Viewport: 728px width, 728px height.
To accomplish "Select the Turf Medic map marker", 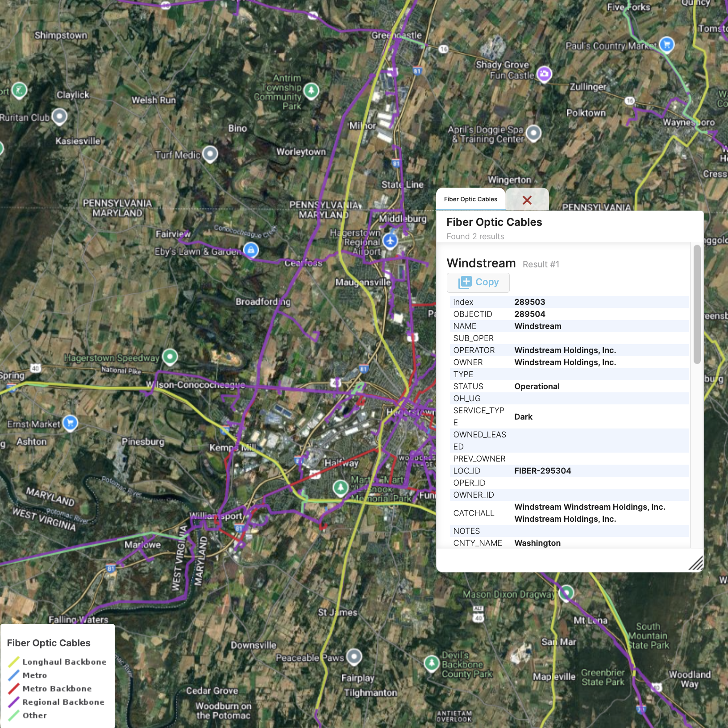I will pos(210,154).
